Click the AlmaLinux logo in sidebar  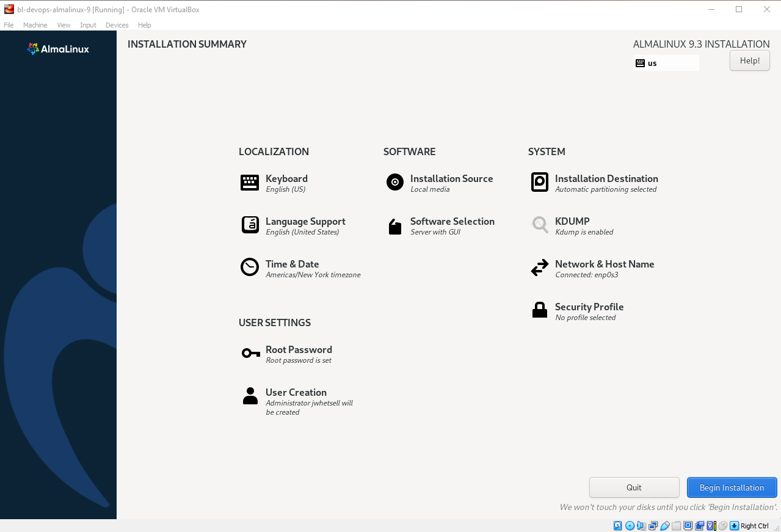[x=59, y=49]
